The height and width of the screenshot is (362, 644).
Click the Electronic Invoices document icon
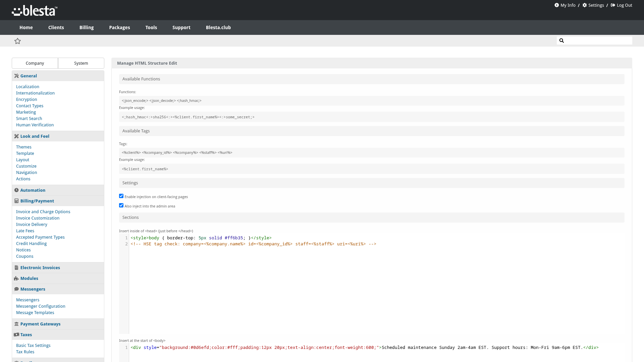point(16,267)
